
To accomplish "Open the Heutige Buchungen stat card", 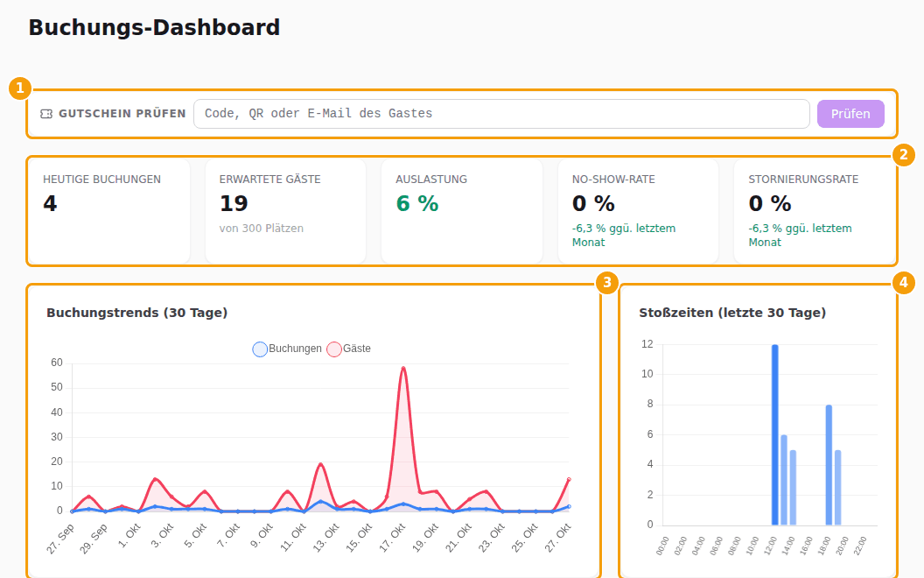I will point(109,210).
